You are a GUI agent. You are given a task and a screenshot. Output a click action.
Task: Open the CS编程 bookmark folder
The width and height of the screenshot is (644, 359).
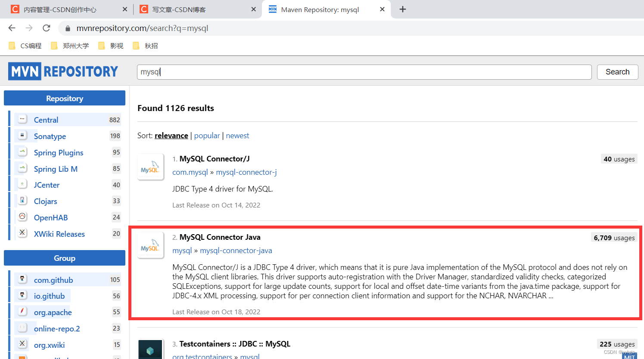pyautogui.click(x=25, y=46)
